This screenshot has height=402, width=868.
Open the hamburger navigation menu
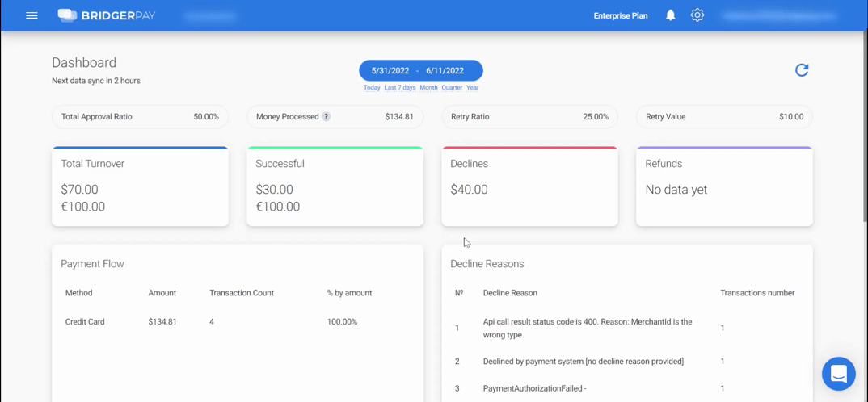point(32,15)
